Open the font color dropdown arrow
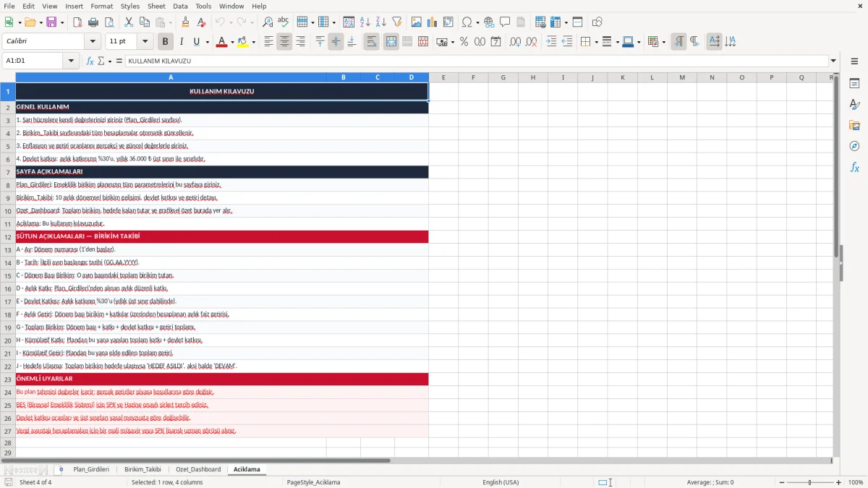Screen dimensions: 868x488 point(231,42)
